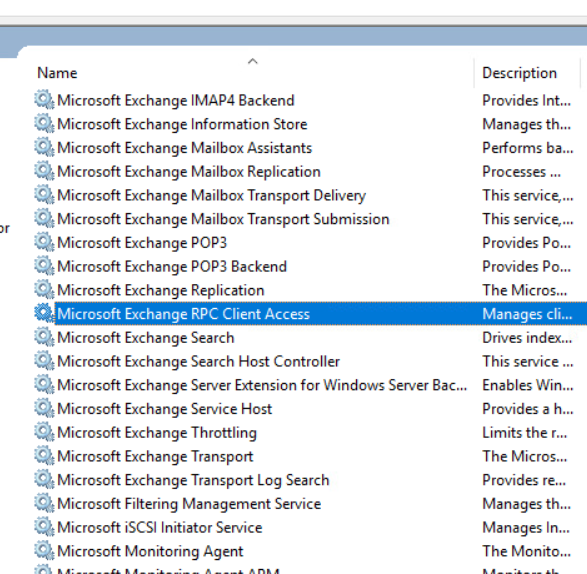Click gear icon of Microsoft Filtering Management Service
Screen dimensions: 587x574
(x=44, y=503)
